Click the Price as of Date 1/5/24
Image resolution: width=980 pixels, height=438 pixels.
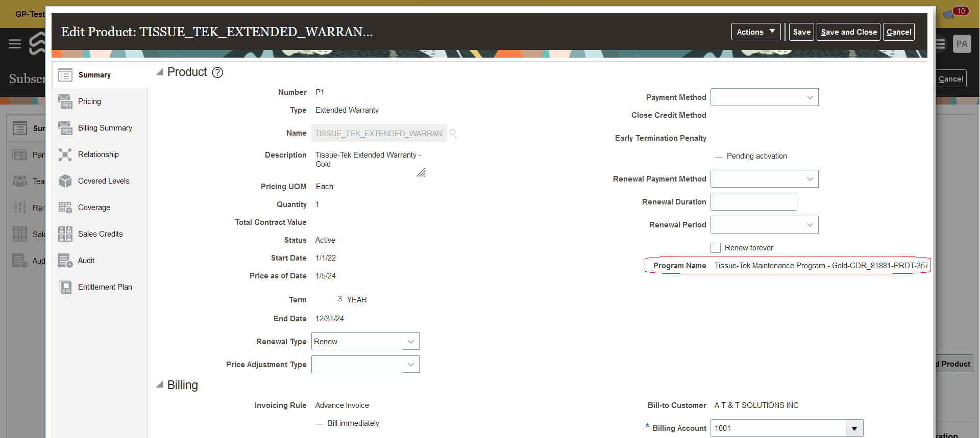(x=326, y=276)
